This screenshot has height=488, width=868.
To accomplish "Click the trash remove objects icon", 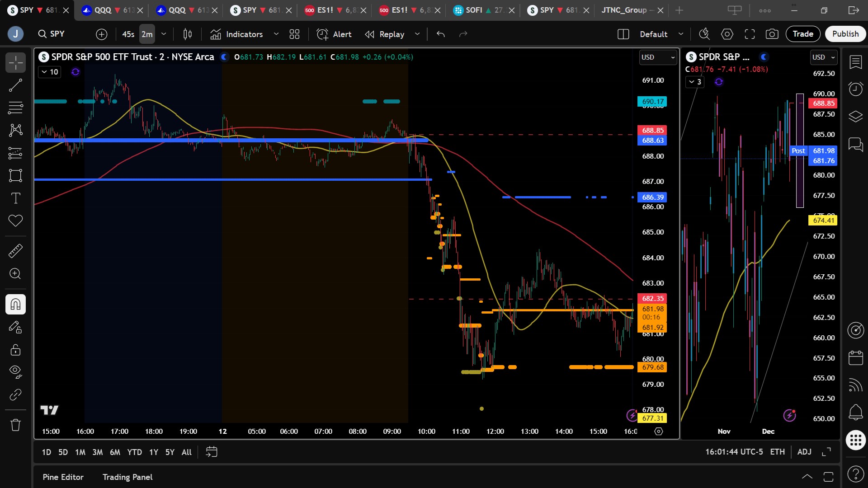I will [15, 425].
